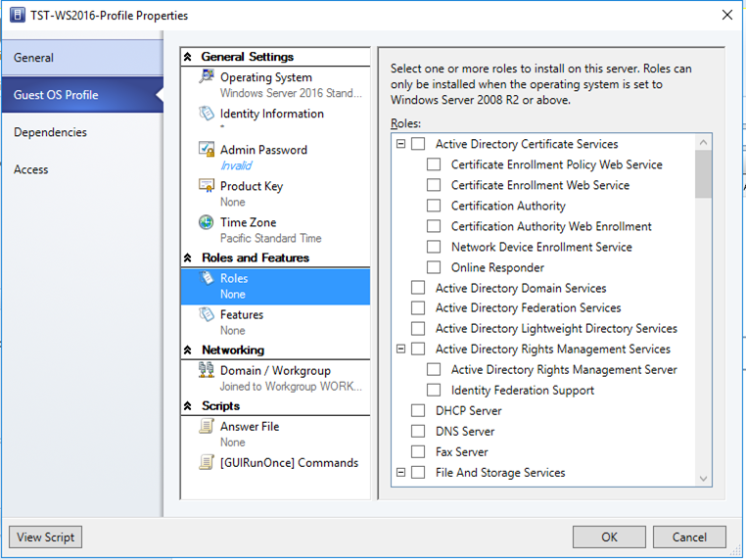Viewport: 746px width, 560px height.
Task: Open the Admin Password lock icon
Action: 207,149
